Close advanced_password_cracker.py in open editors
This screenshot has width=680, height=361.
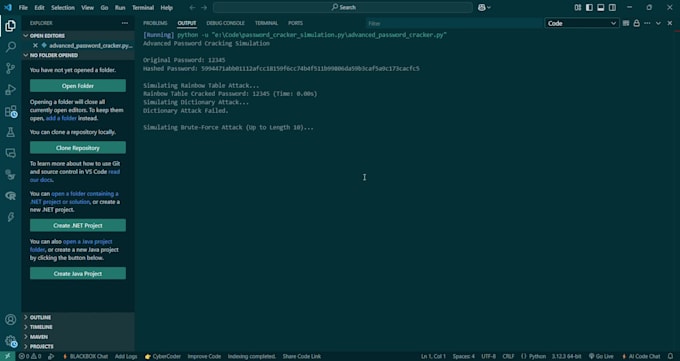click(x=36, y=46)
